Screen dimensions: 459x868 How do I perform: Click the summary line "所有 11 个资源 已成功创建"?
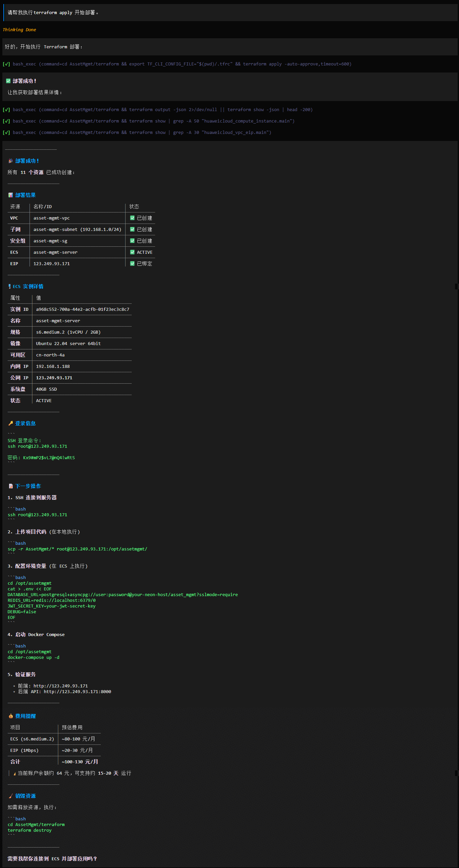[41, 173]
